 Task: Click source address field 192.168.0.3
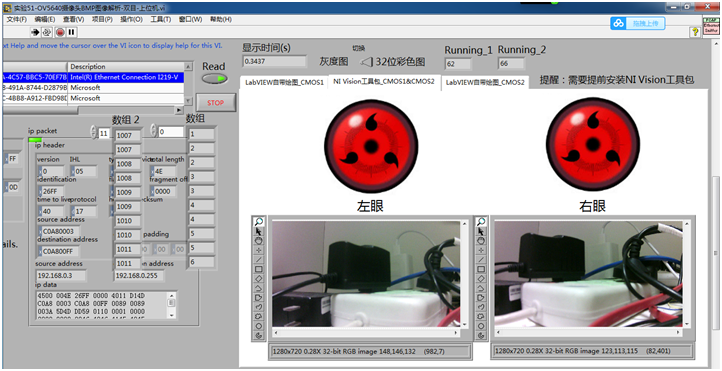coord(61,276)
